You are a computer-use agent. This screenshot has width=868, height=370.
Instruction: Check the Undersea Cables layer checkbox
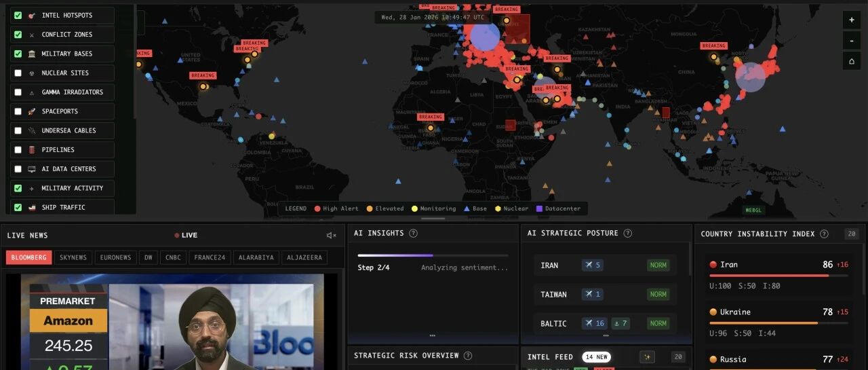tap(18, 130)
